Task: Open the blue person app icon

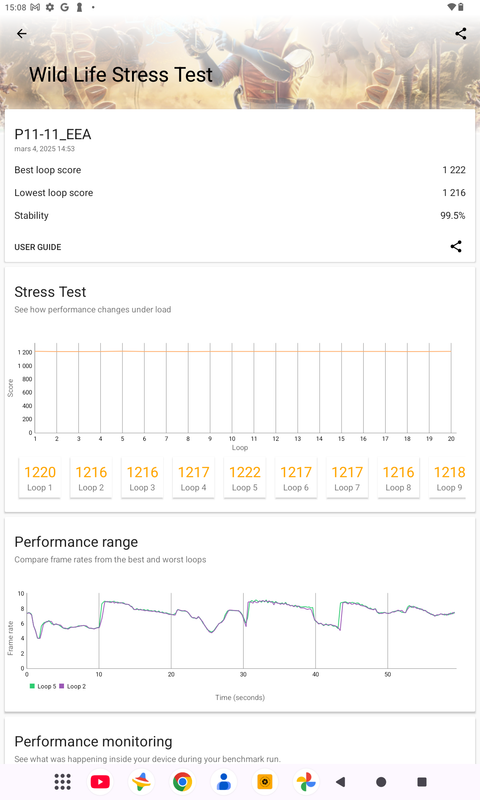Action: click(x=223, y=782)
